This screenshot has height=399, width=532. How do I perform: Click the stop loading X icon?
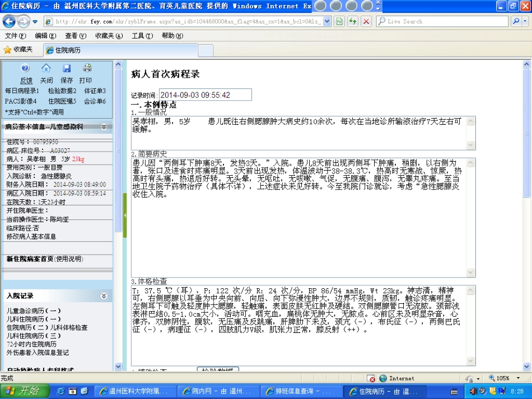click(x=366, y=21)
